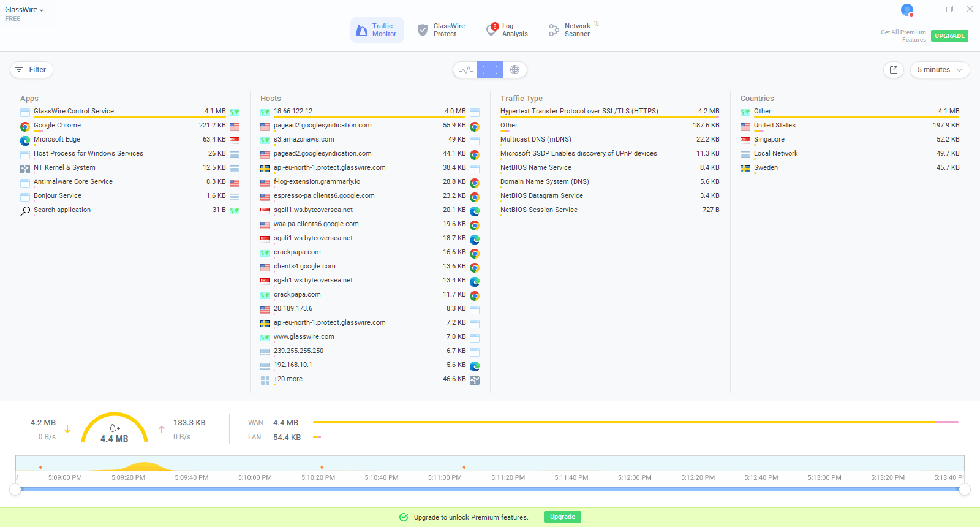Select NetBIOS Name Service row
Screen dimensions: 980x527
(610, 168)
